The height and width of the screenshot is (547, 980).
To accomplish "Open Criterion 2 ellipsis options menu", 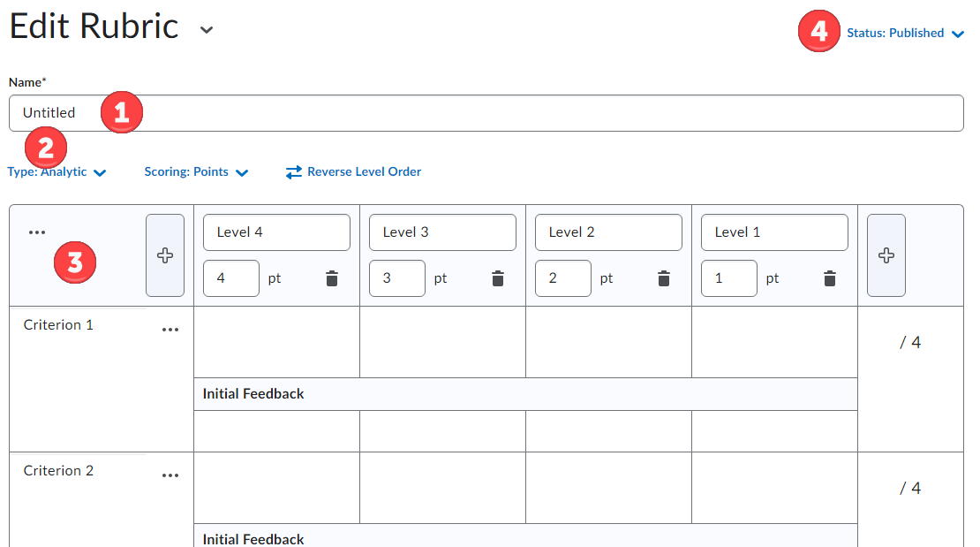I will 170,475.
